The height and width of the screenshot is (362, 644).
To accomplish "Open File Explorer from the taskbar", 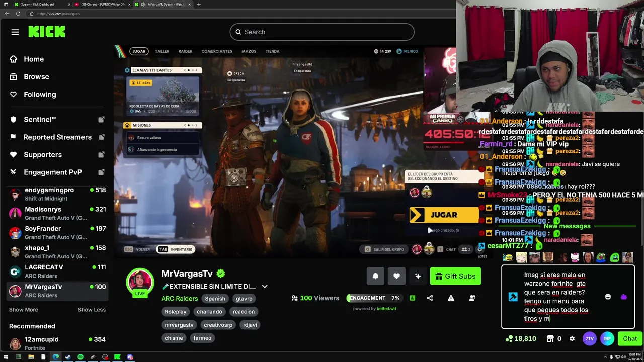I will (31, 357).
